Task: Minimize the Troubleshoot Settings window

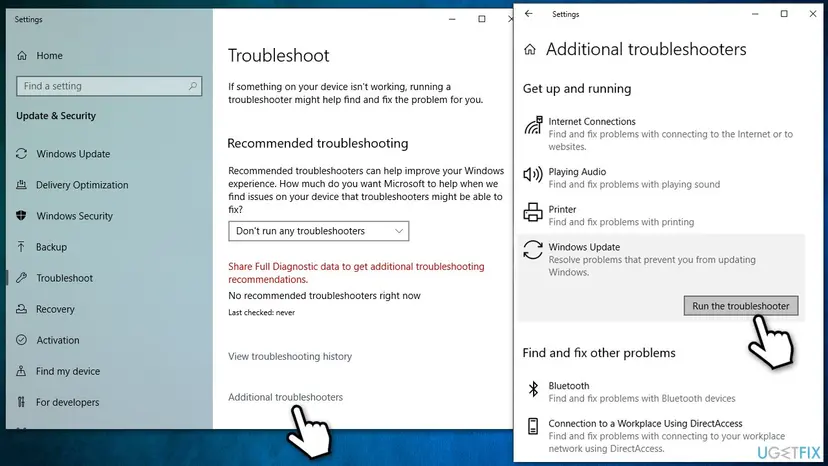Action: (452, 19)
